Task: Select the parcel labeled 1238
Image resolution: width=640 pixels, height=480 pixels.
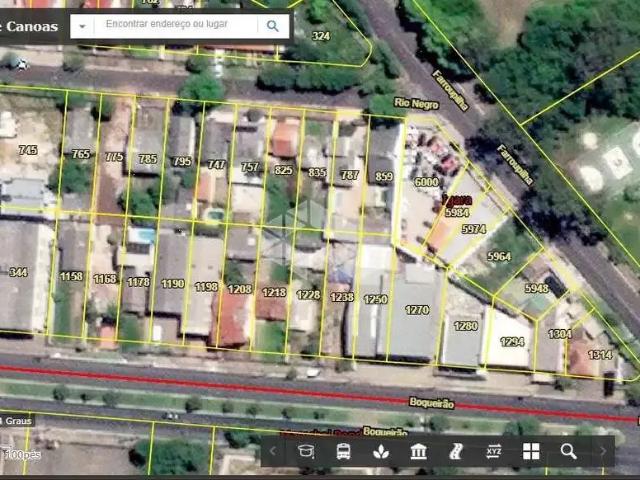Action: (x=342, y=297)
